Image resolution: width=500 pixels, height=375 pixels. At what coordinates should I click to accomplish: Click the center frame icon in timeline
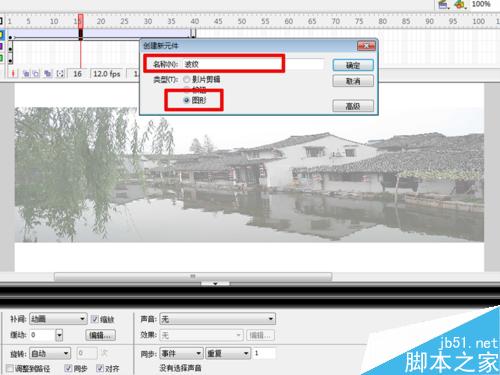tap(13, 73)
